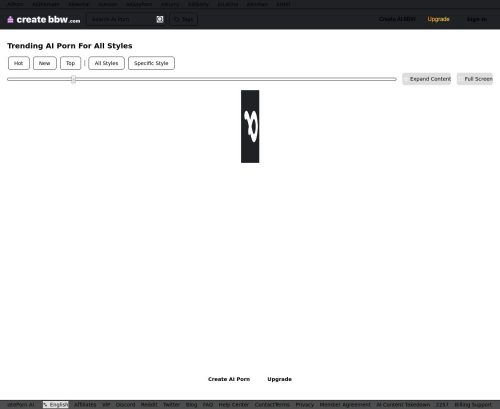The image size is (500, 409).
Task: Open the English language selector in footer
Action: [56, 405]
